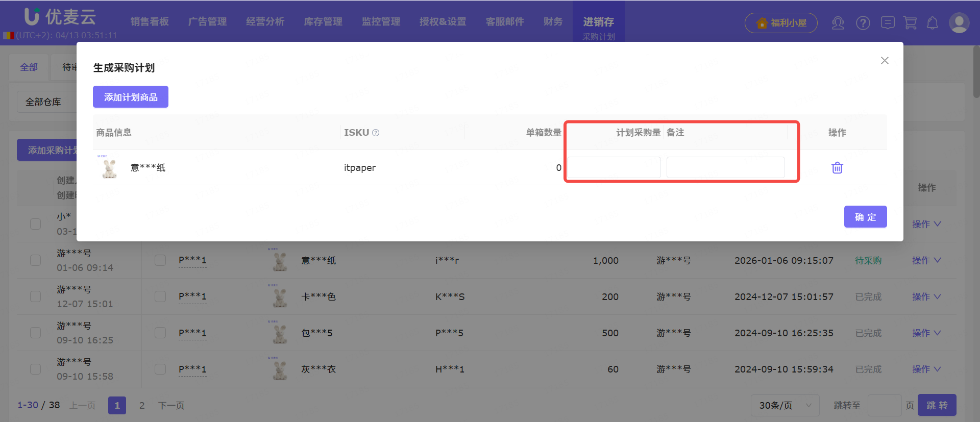Click the ISKU help question mark icon
The image size is (980, 422).
(x=376, y=133)
